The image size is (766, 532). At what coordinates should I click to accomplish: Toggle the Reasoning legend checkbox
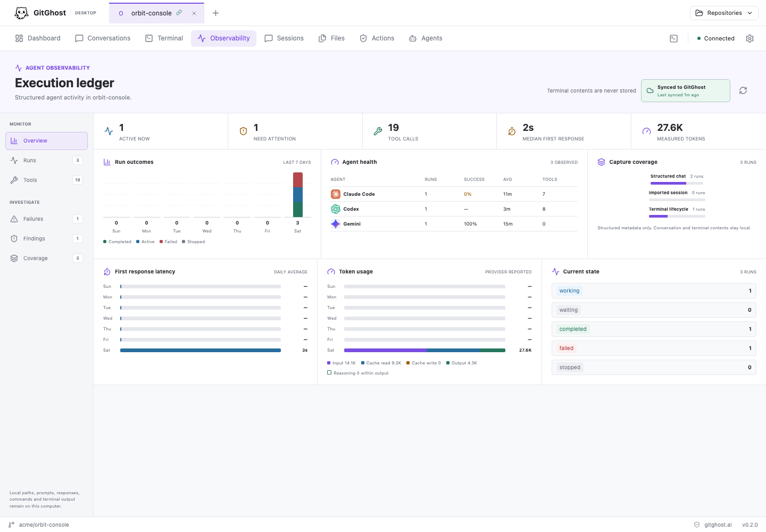tap(329, 373)
